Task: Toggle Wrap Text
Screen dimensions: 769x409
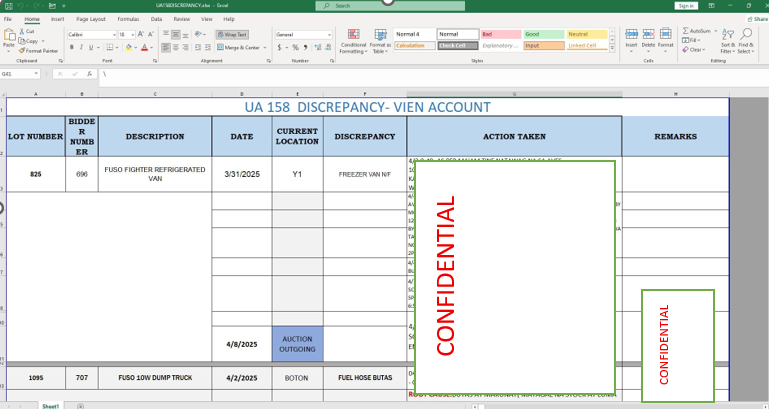Action: click(232, 35)
